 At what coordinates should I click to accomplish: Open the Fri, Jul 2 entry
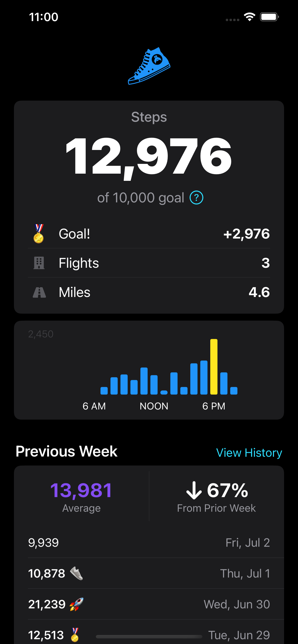point(247,542)
